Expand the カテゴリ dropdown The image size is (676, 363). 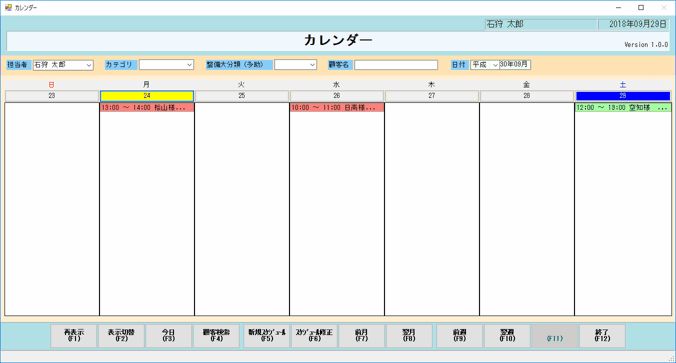pos(166,65)
